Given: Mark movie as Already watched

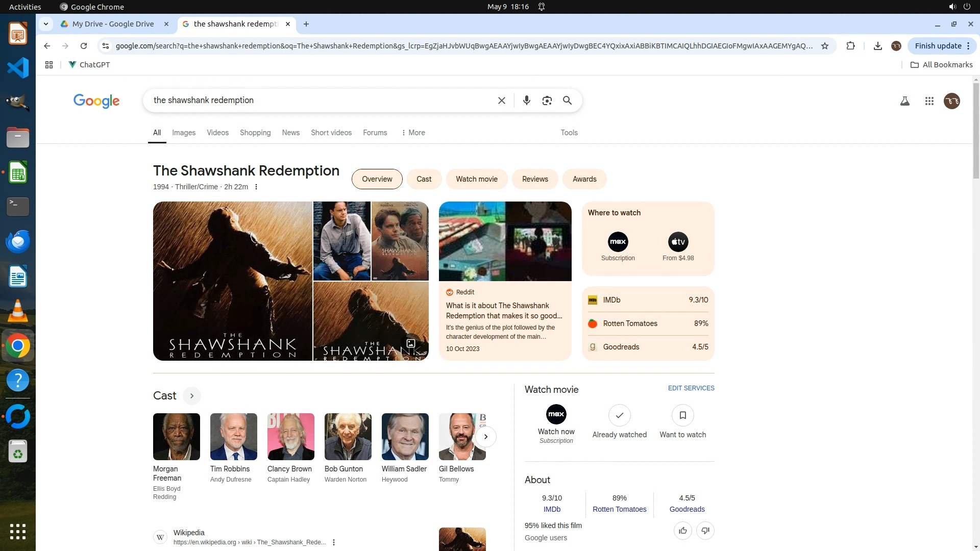Looking at the screenshot, I should click(x=619, y=415).
